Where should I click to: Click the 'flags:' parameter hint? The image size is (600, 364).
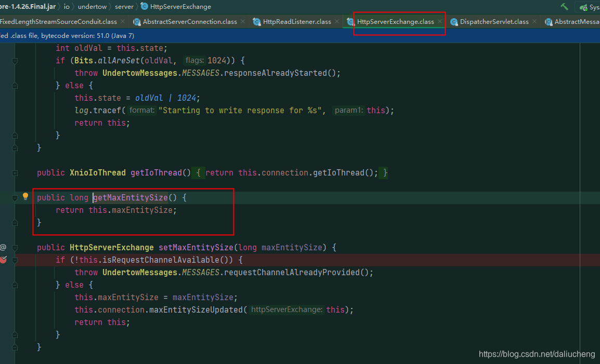[194, 60]
